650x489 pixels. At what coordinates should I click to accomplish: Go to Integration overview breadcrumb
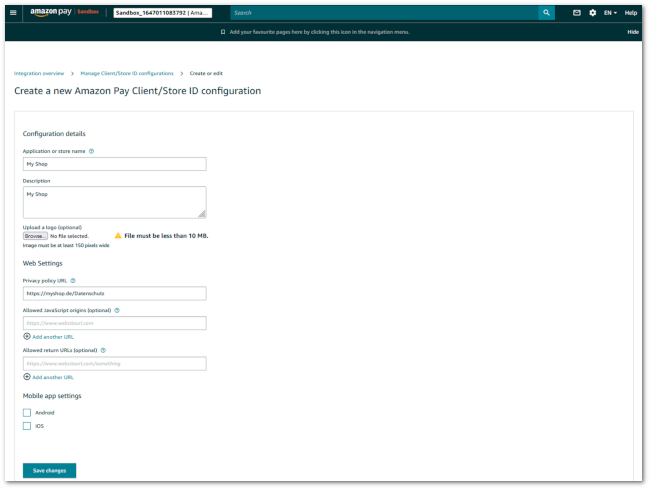[39, 73]
